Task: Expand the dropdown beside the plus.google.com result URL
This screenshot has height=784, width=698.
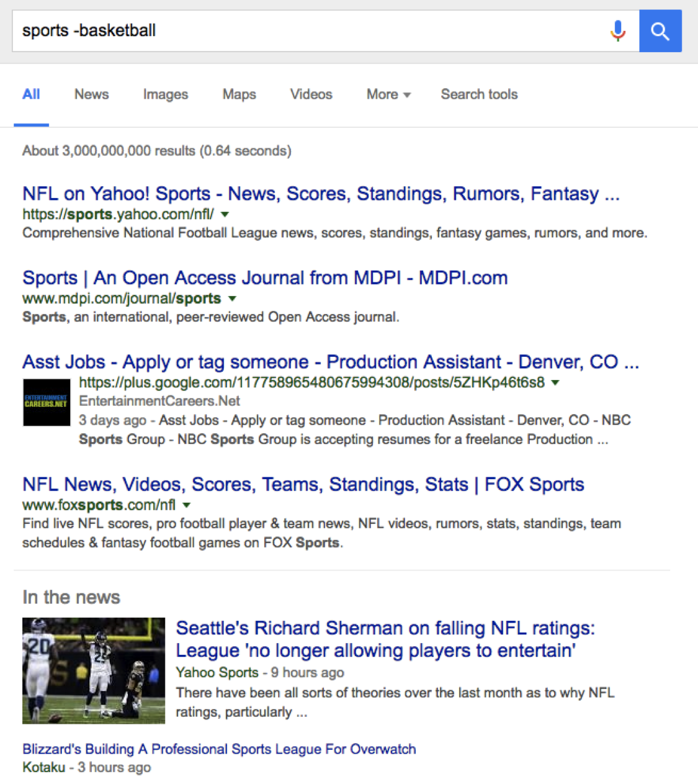Action: 554,383
